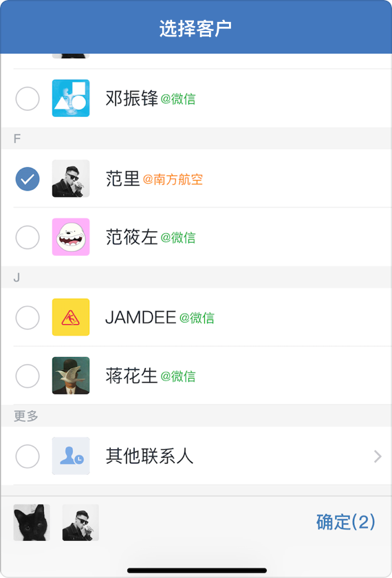Click the JAMDEE name label
The image size is (392, 578).
(x=141, y=317)
